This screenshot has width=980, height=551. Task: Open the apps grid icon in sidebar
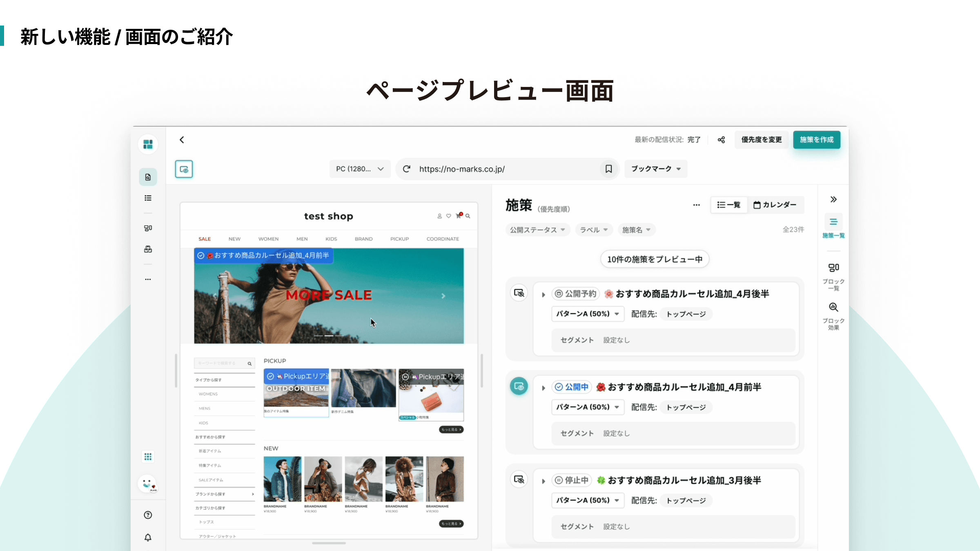pyautogui.click(x=148, y=456)
